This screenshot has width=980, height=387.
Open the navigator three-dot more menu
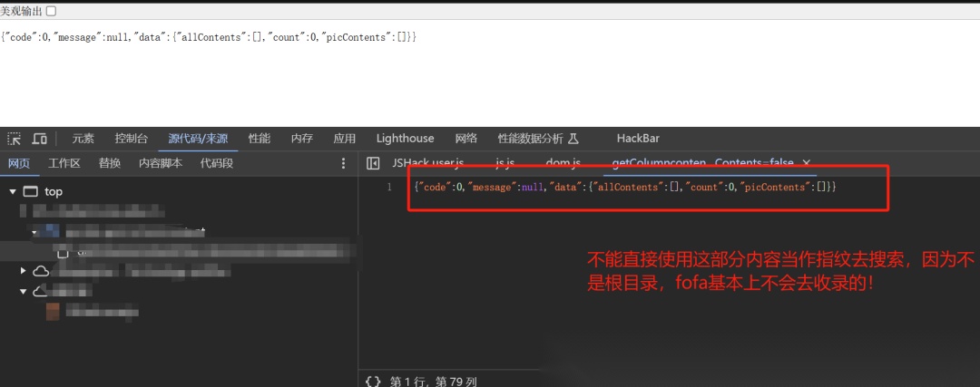tap(342, 163)
